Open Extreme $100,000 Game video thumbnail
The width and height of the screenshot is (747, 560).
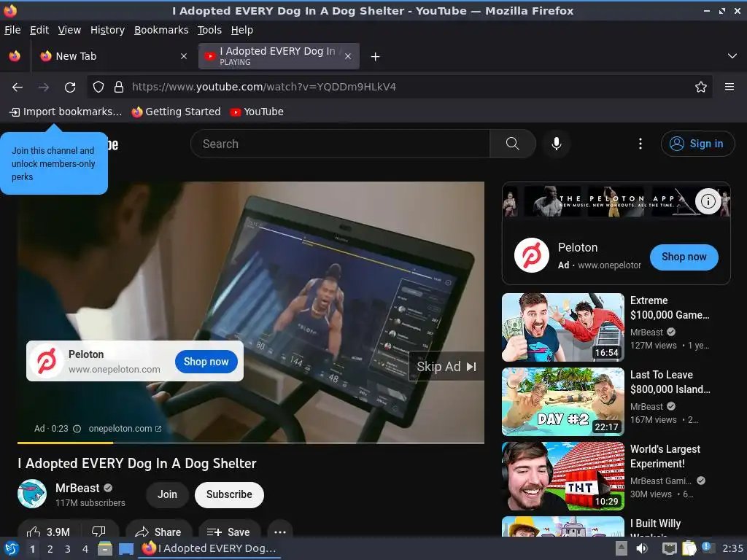(562, 327)
